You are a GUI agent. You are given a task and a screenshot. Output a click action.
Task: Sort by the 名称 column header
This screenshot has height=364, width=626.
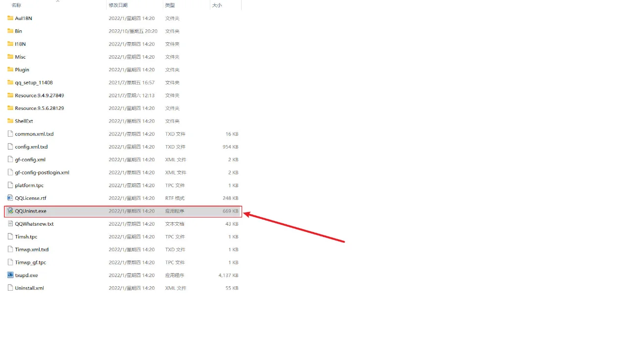16,5
